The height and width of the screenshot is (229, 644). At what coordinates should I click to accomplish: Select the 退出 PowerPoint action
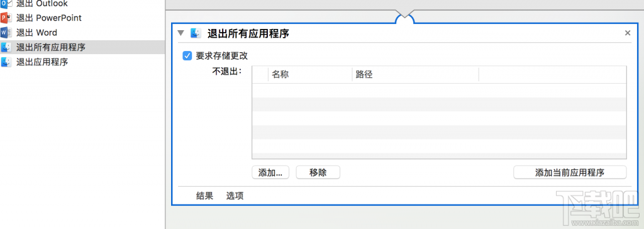[49, 18]
